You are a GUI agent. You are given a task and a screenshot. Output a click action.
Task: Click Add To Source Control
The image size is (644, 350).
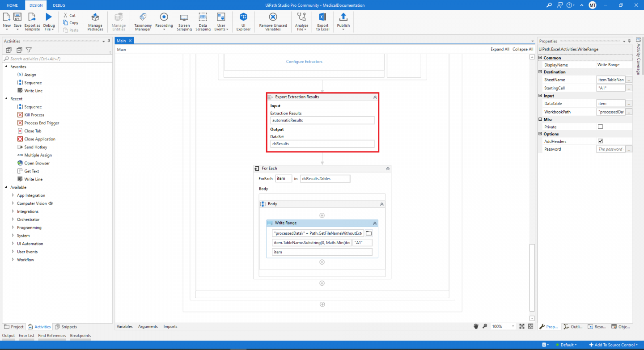tap(614, 345)
